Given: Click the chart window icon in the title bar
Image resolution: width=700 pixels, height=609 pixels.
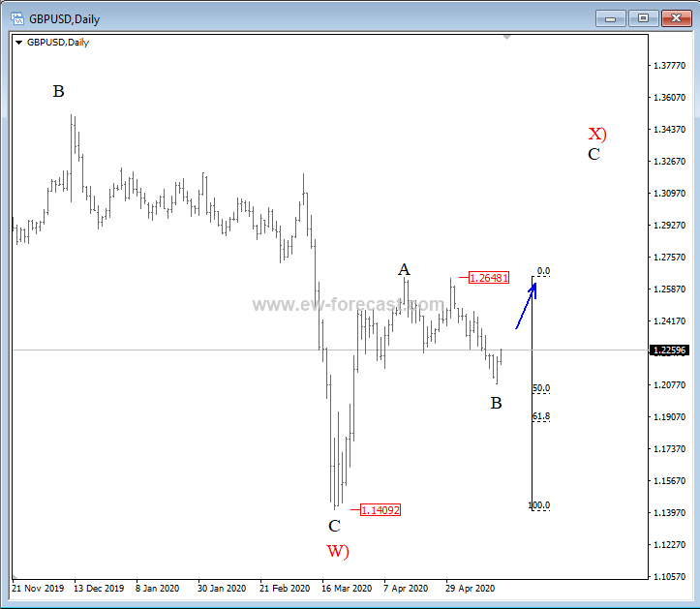Looking at the screenshot, I should point(16,17).
